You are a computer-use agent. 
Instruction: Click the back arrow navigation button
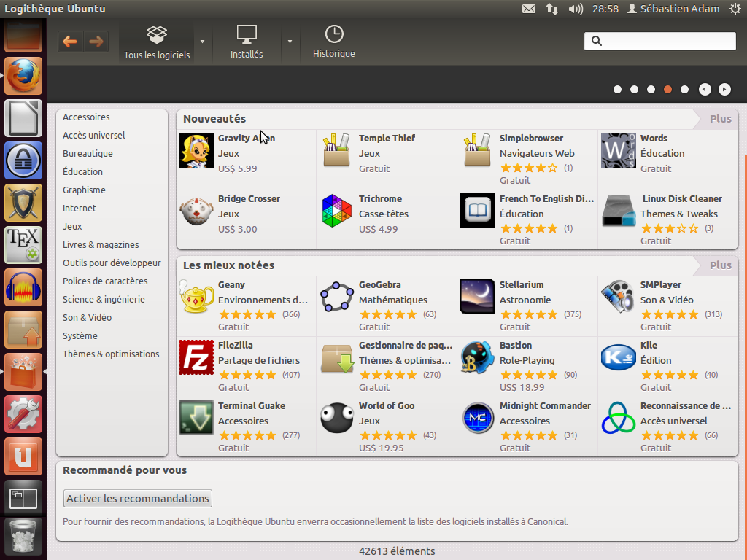[70, 42]
